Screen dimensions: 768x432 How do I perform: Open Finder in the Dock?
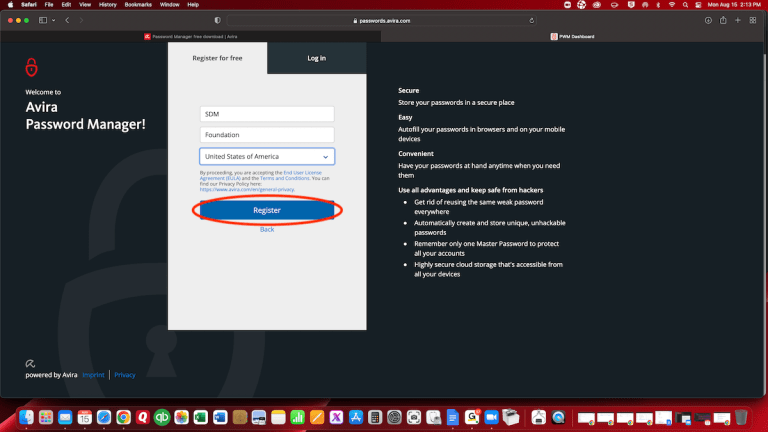[x=26, y=417]
